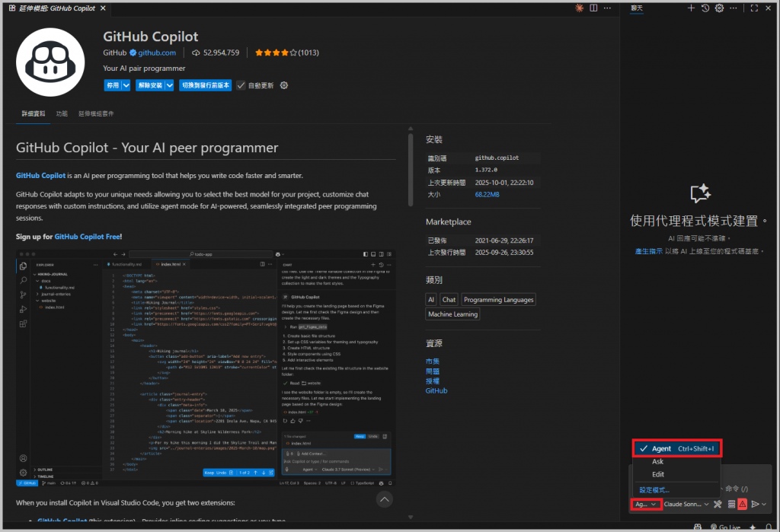Open the Claude Sonn... model picker

(686, 504)
